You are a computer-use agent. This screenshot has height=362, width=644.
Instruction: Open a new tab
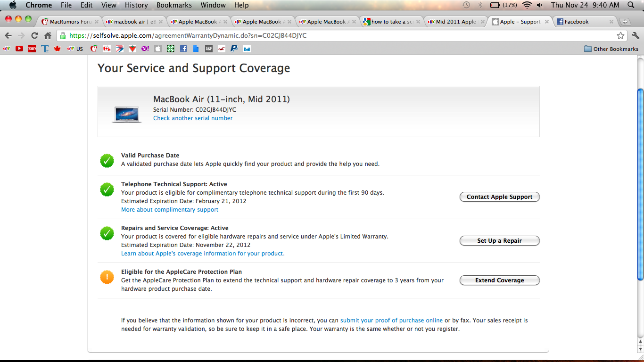[625, 22]
